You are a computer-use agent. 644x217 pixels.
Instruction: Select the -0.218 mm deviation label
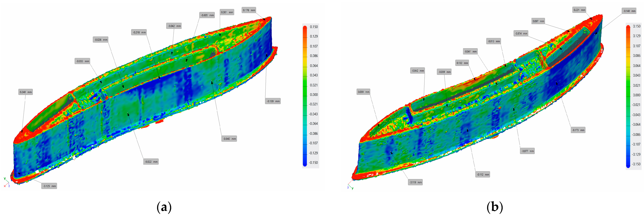coord(139,32)
